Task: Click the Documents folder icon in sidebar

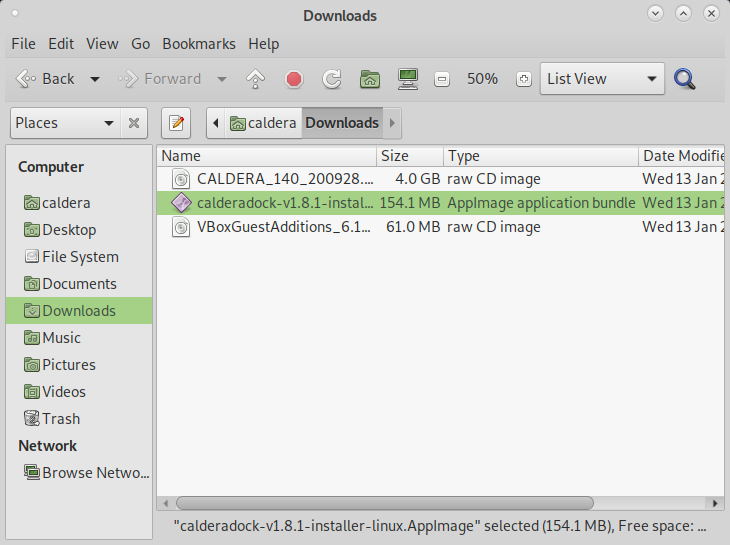Action: tap(32, 283)
